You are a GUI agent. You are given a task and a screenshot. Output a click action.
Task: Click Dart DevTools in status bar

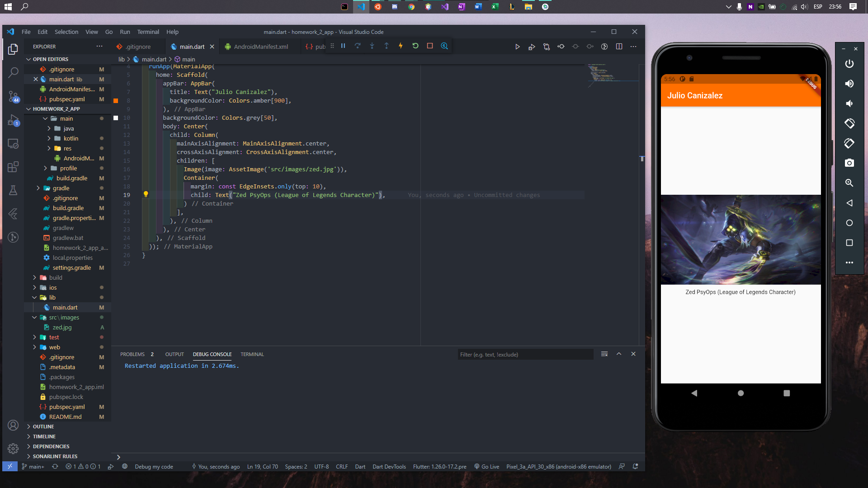point(389,467)
